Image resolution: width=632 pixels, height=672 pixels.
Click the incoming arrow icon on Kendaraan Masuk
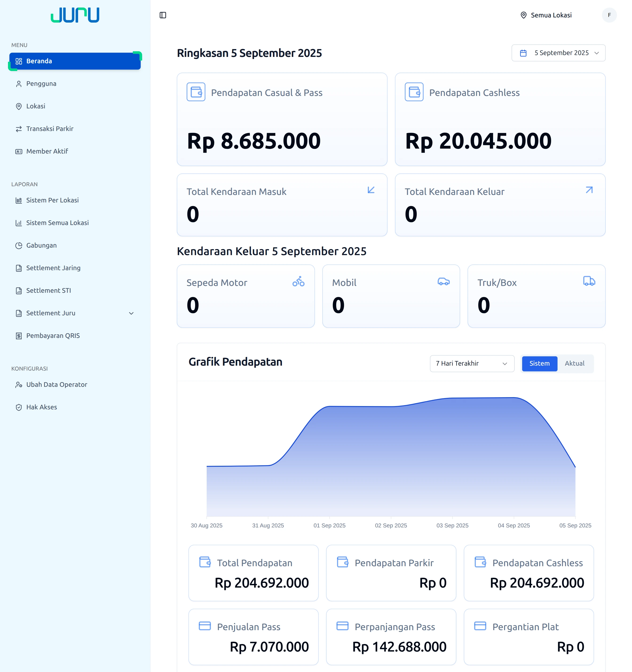[371, 190]
